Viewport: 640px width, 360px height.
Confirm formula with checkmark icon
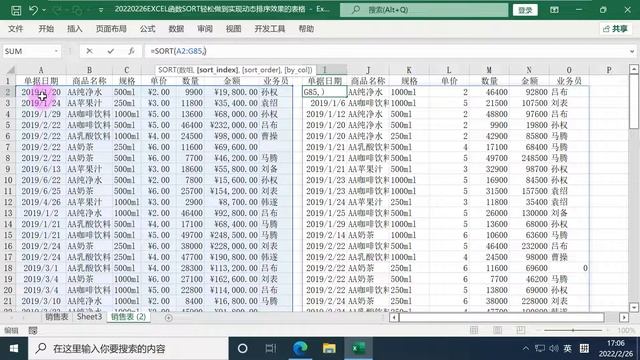[x=110, y=51]
